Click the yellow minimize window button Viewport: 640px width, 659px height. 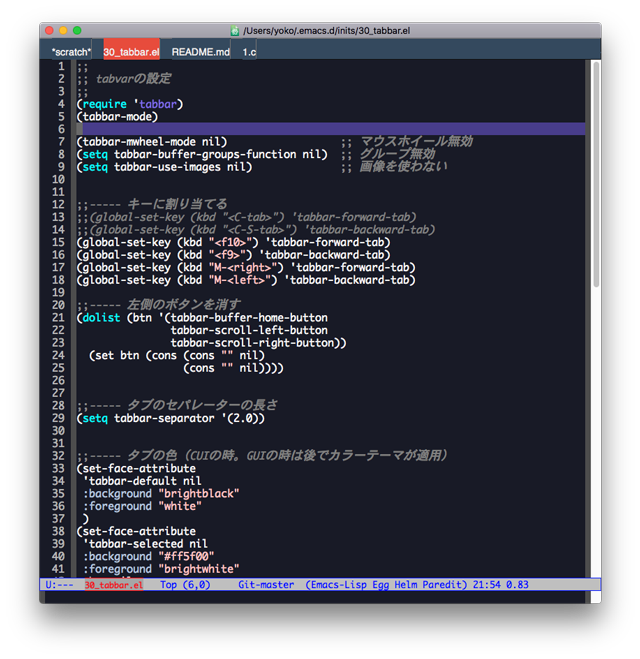(63, 30)
